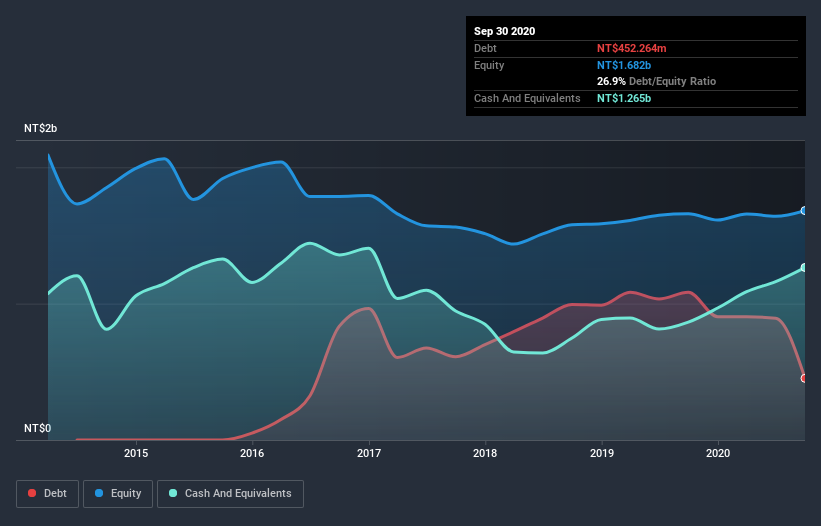
Task: Toggle the Debt series legend button
Action: [x=47, y=494]
